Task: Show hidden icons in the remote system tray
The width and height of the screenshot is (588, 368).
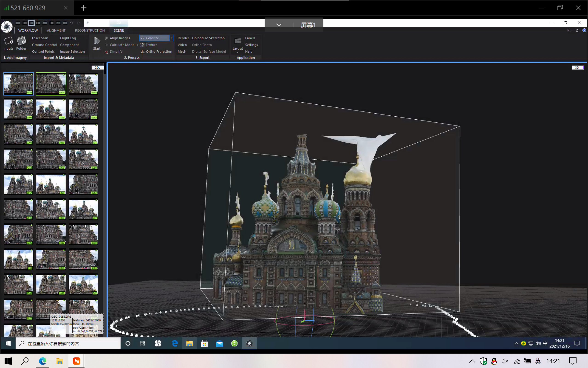Action: [x=516, y=343]
